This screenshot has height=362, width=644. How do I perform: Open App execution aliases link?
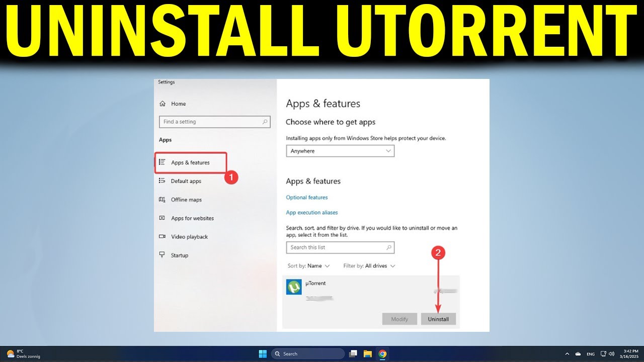click(312, 213)
